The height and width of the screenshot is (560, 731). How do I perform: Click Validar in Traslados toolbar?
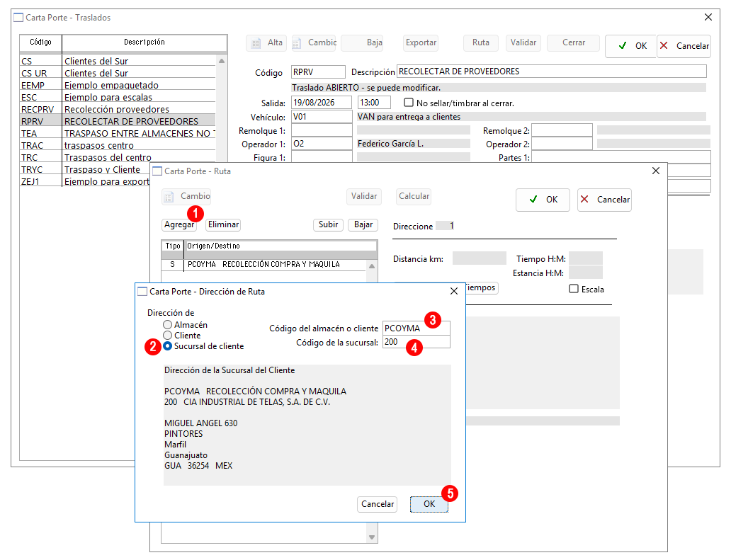pos(523,43)
